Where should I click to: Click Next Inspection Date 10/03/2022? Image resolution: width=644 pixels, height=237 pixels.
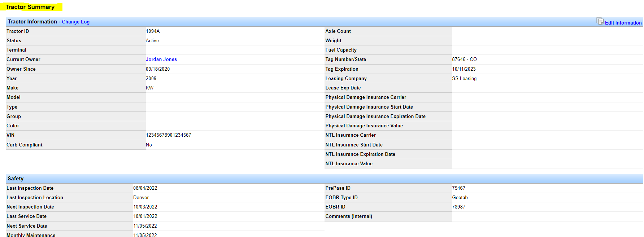(x=145, y=207)
